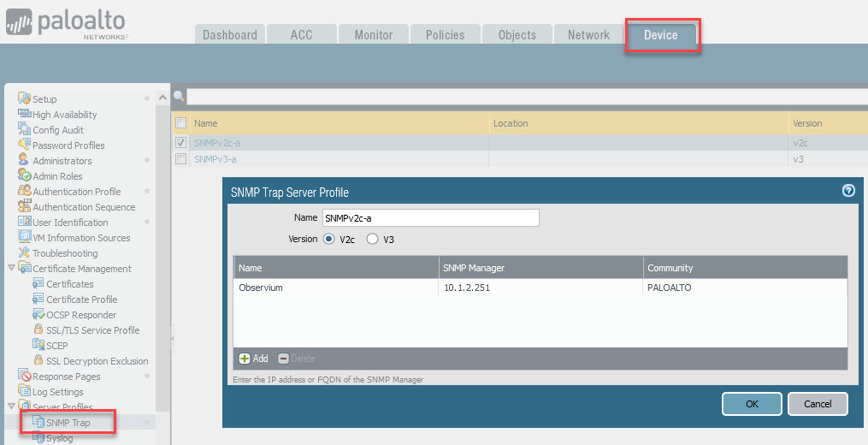Select the V2c version radio button

[x=328, y=240]
